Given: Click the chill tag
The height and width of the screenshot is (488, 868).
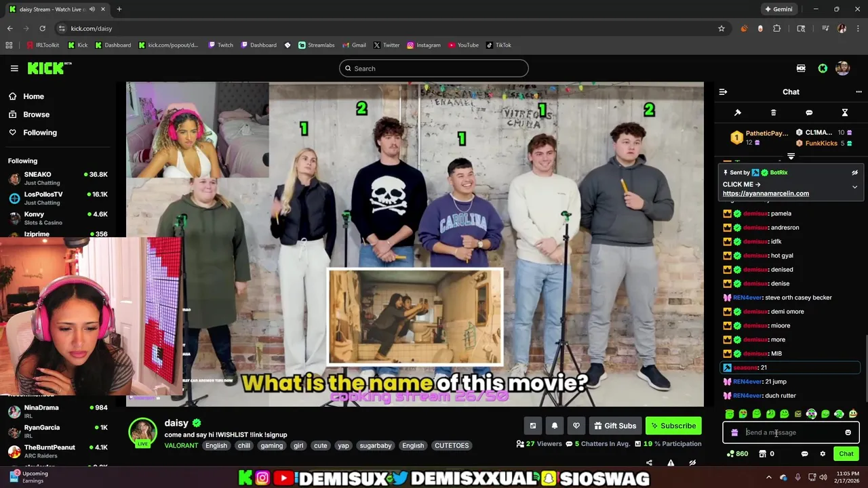Looking at the screenshot, I should pos(243,445).
